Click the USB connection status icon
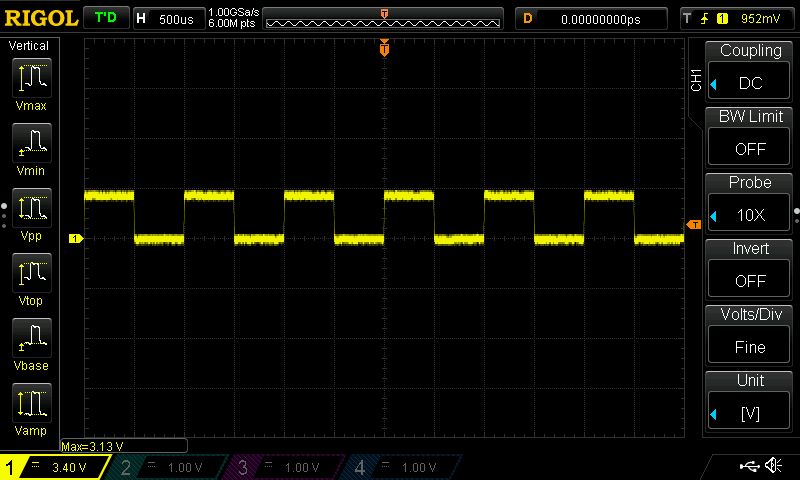Viewport: 800px width, 480px height. coord(749,465)
